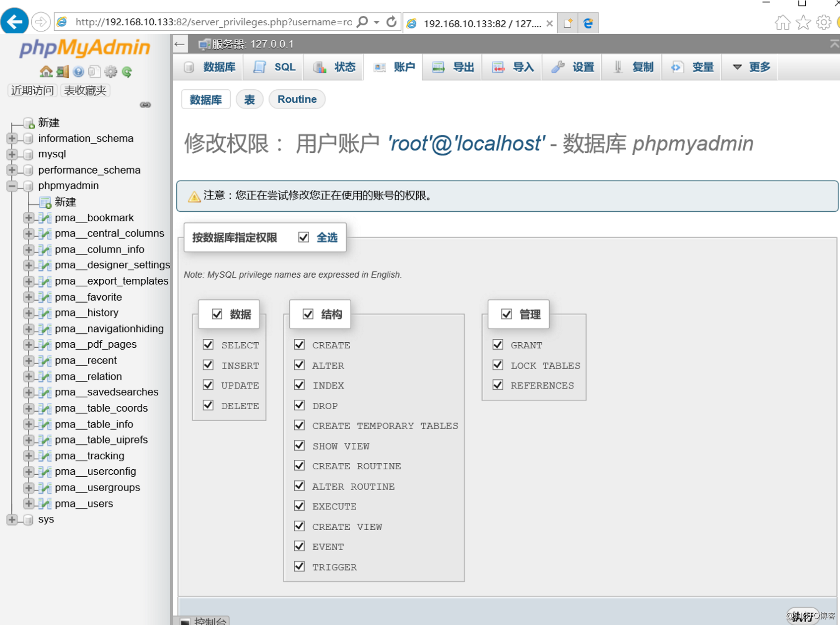The width and height of the screenshot is (840, 625).
Task: Uncheck the LOCK TABLES privilege
Action: tap(498, 365)
